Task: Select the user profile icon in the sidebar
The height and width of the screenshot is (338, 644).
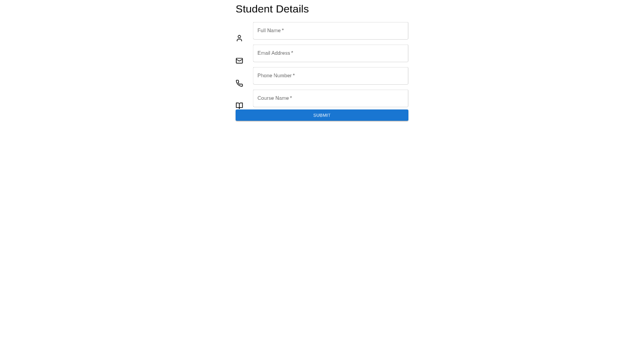Action: pos(239,38)
